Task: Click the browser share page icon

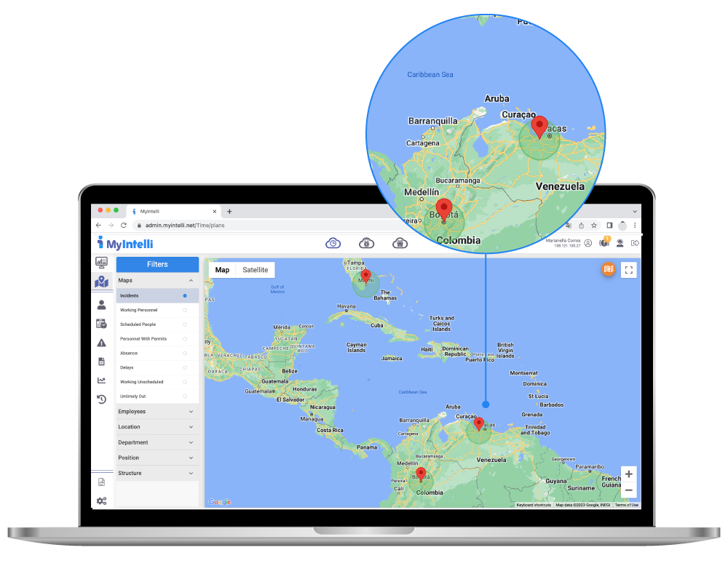Action: coord(581,226)
